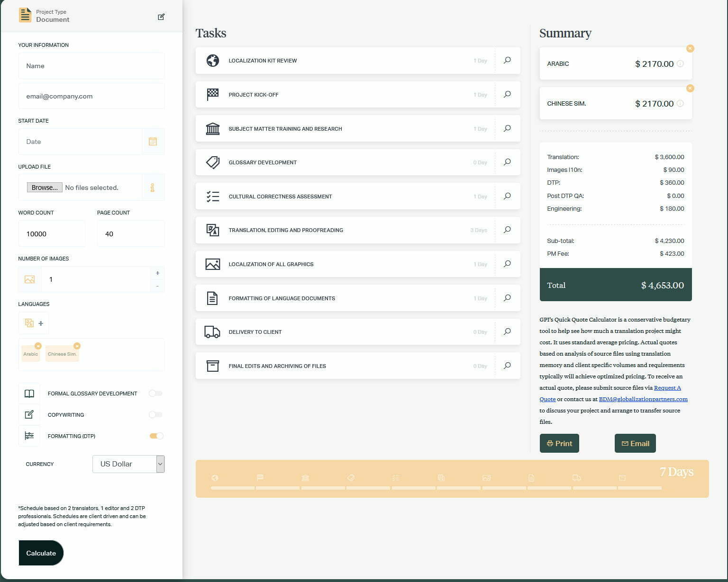Disable the Formatting (DTP) toggle
Screen dimensions: 728x582
pos(156,436)
